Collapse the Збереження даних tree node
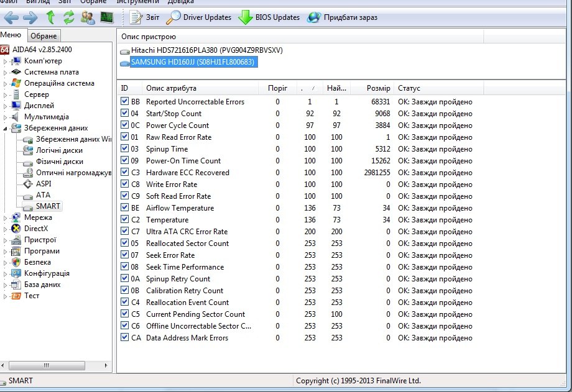This screenshot has height=392, width=572. [x=6, y=128]
